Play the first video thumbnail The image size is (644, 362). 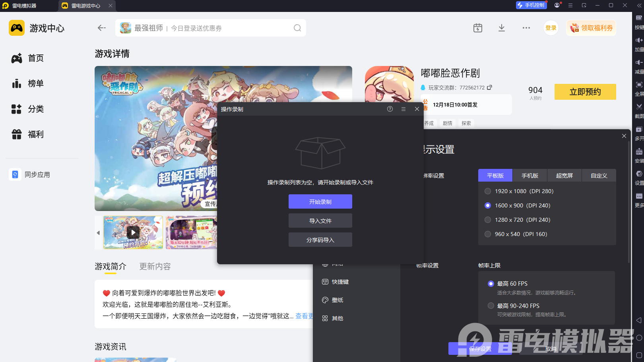coord(133,232)
